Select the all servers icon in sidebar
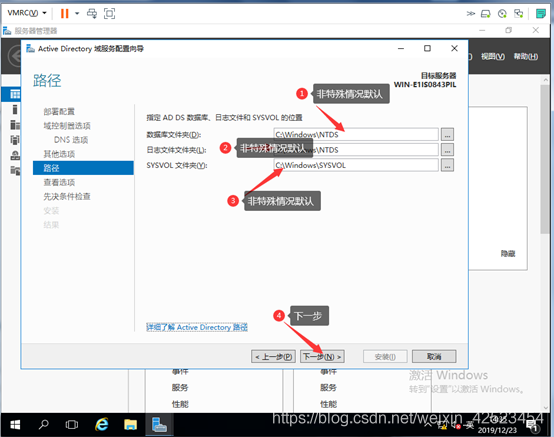Image resolution: width=554 pixels, height=437 pixels. point(15,125)
